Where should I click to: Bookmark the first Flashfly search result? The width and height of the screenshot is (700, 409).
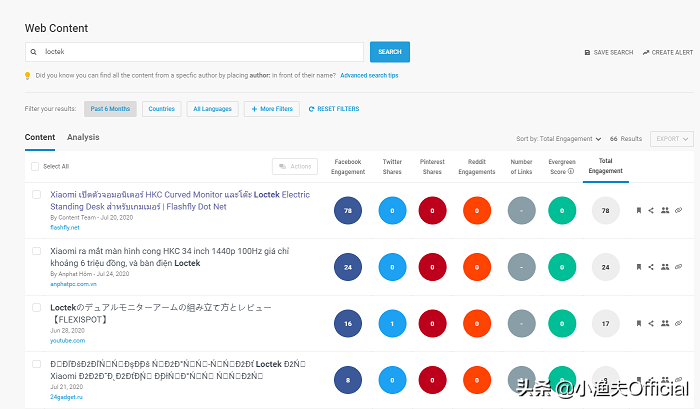(x=638, y=210)
